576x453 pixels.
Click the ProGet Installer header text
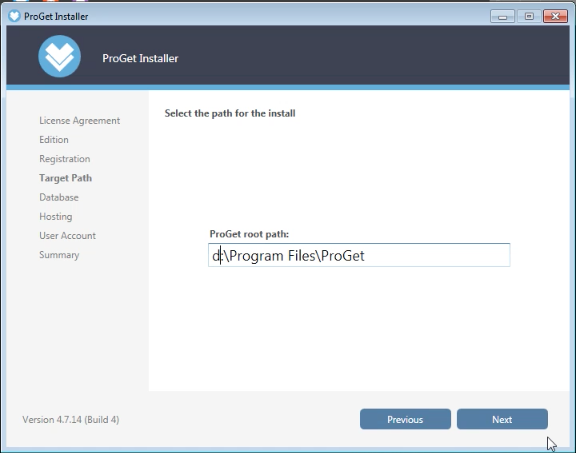pyautogui.click(x=140, y=58)
